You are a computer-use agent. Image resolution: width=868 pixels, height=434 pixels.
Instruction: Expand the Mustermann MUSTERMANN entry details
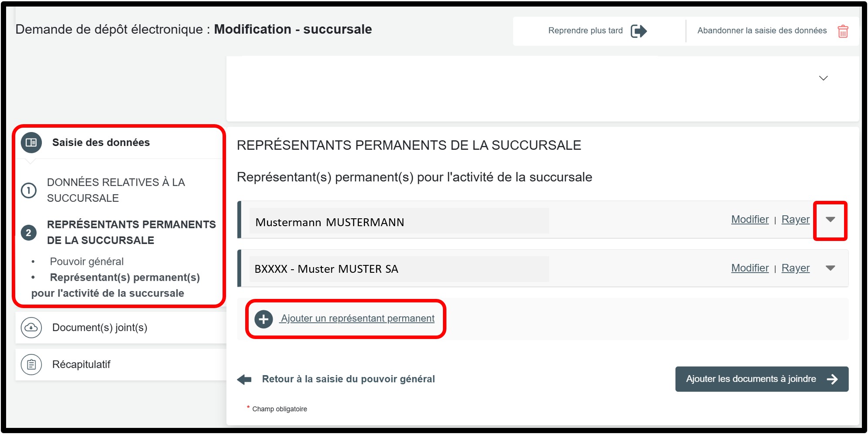click(x=830, y=220)
